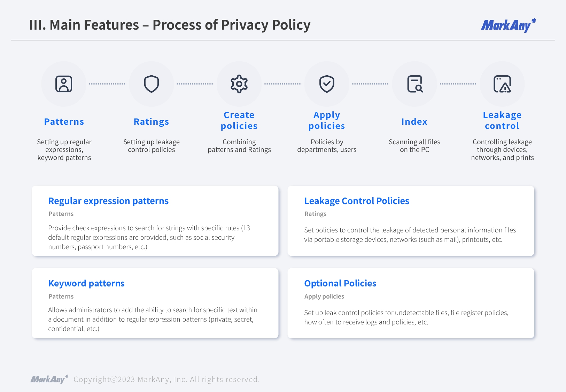Click the blue Patterns step label
This screenshot has width=566, height=392.
(64, 122)
